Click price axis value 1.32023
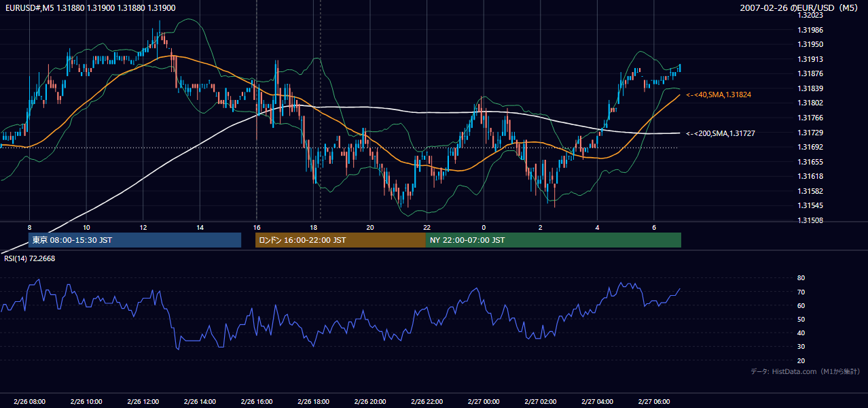The width and height of the screenshot is (868, 408). point(810,15)
